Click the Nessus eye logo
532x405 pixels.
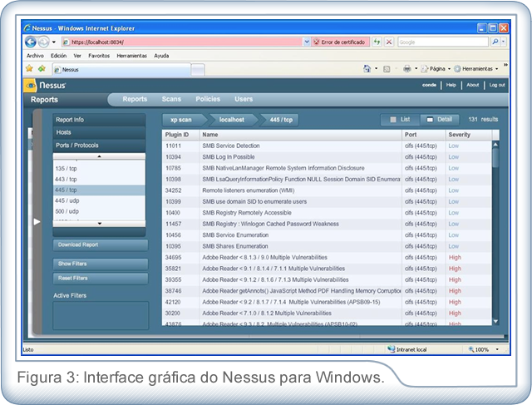[30, 85]
